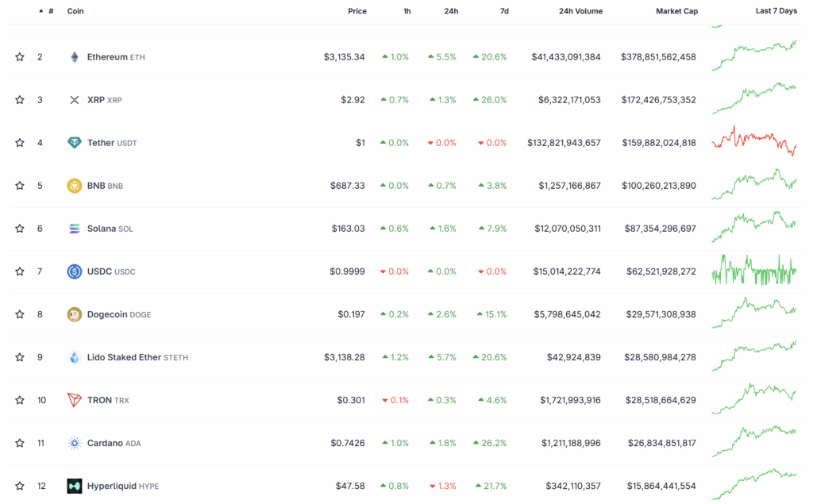Open the Ethereum ETH coin page

(x=116, y=57)
